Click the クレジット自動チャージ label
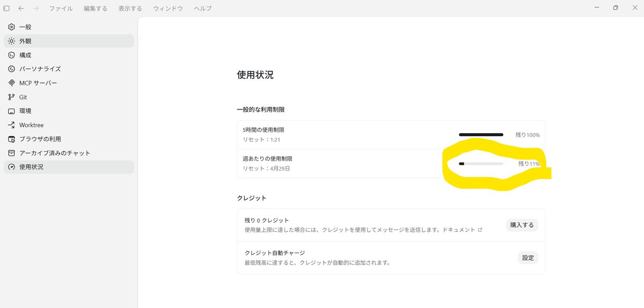The image size is (644, 308). [274, 253]
